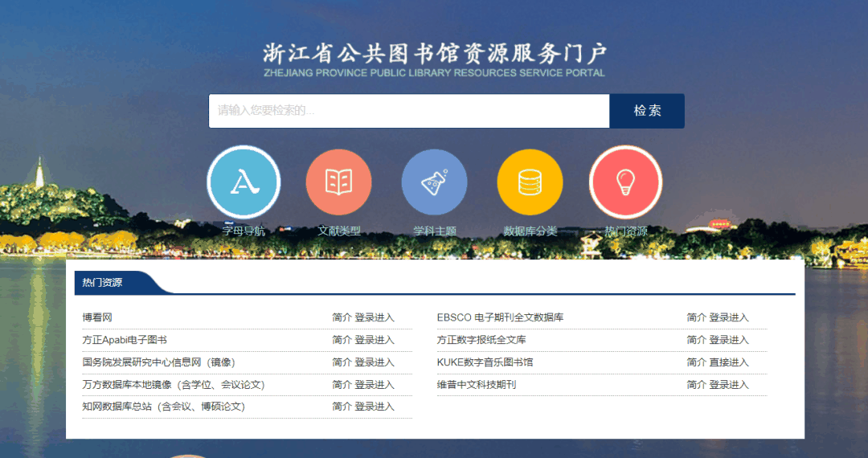View 简介 for 方正数字报纸全文库
Screen dimensions: 868x458
(x=696, y=340)
